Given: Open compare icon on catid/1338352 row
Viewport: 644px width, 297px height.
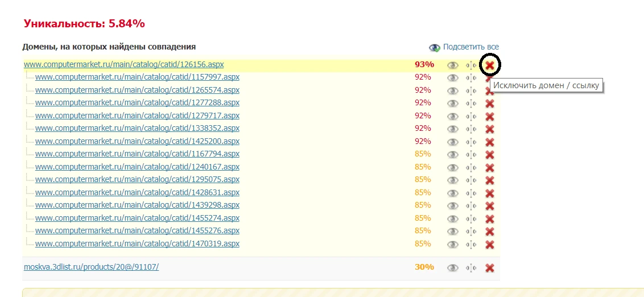Looking at the screenshot, I should click(x=471, y=129).
